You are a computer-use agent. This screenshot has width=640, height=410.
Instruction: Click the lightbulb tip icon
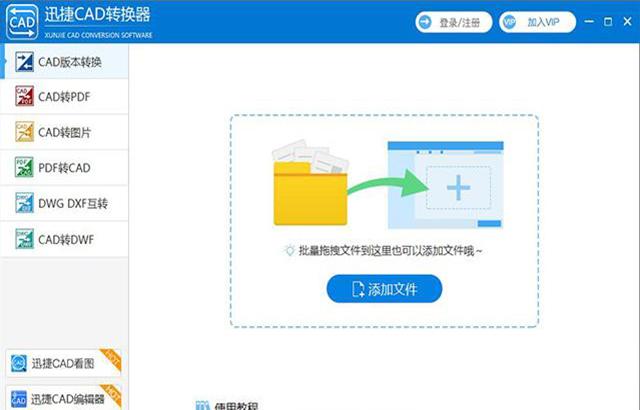point(289,250)
